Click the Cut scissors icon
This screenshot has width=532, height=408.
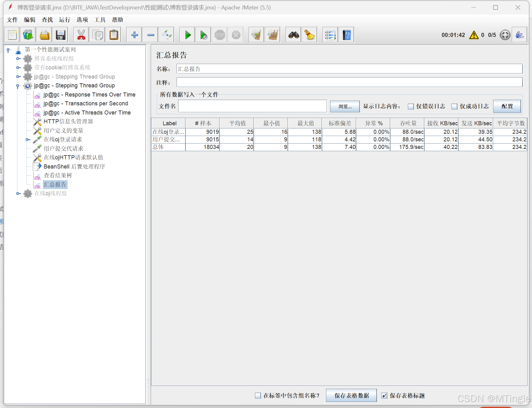[81, 35]
